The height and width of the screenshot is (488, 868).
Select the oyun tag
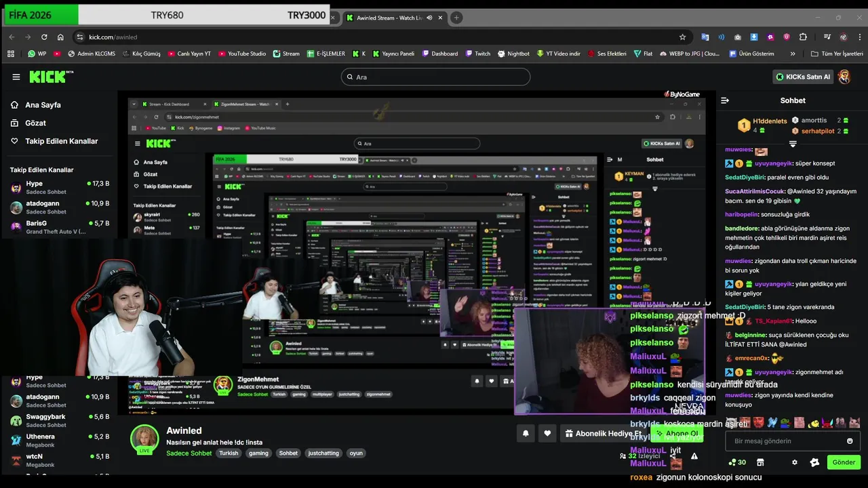tap(356, 453)
